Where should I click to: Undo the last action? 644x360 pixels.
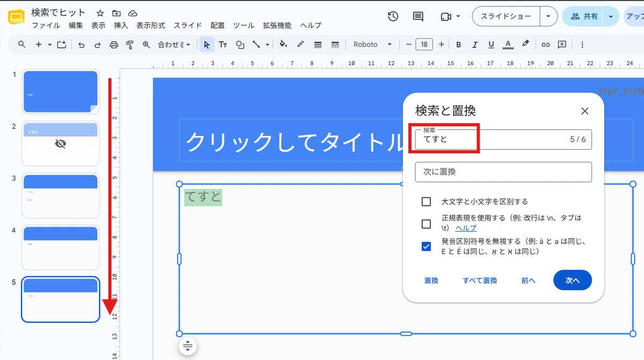tap(82, 45)
